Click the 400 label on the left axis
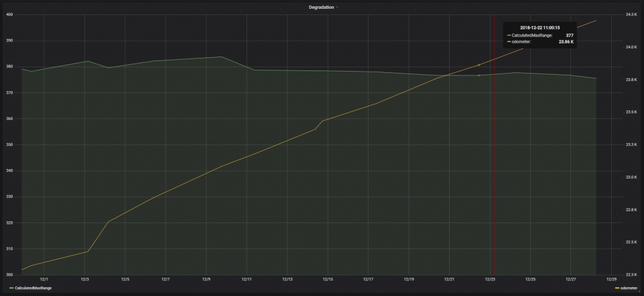This screenshot has height=296, width=644. click(9, 14)
